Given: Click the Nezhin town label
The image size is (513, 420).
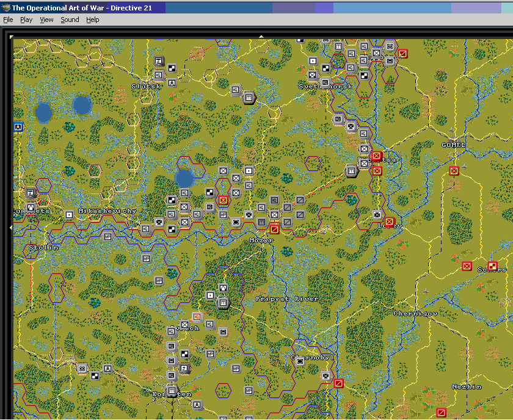Looking at the screenshot, I should [467, 387].
